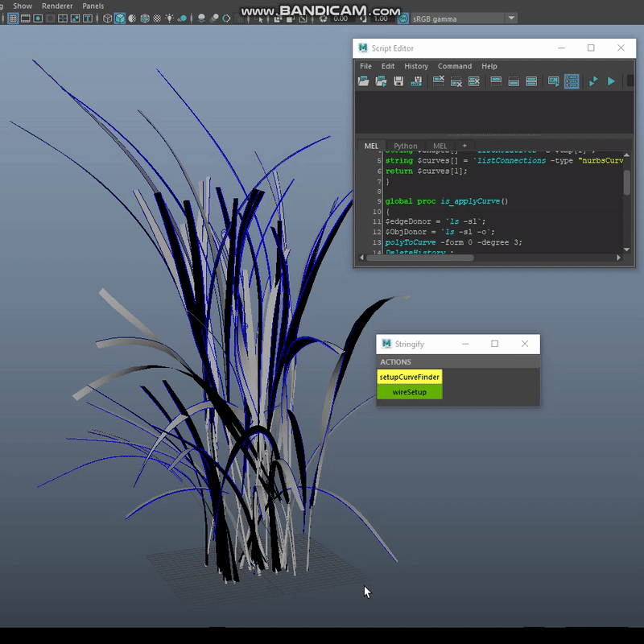Click Save Script icon in Script Editor

pos(398,81)
